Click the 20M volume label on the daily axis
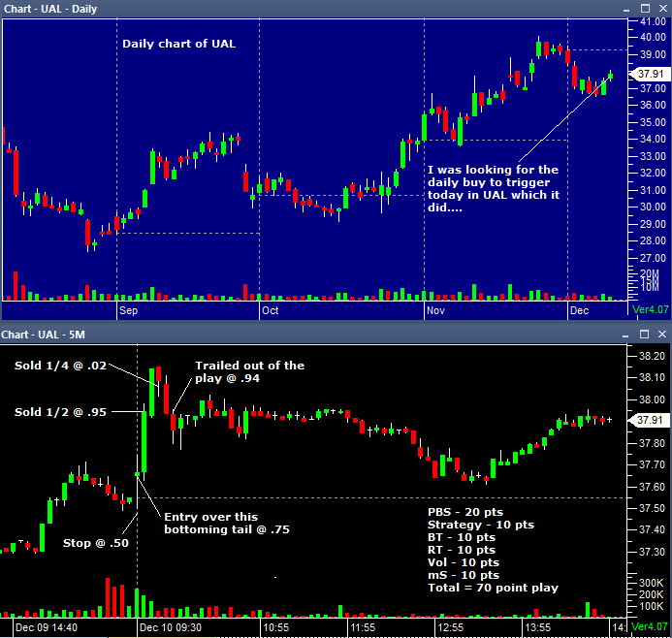The height and width of the screenshot is (638, 672). [650, 273]
